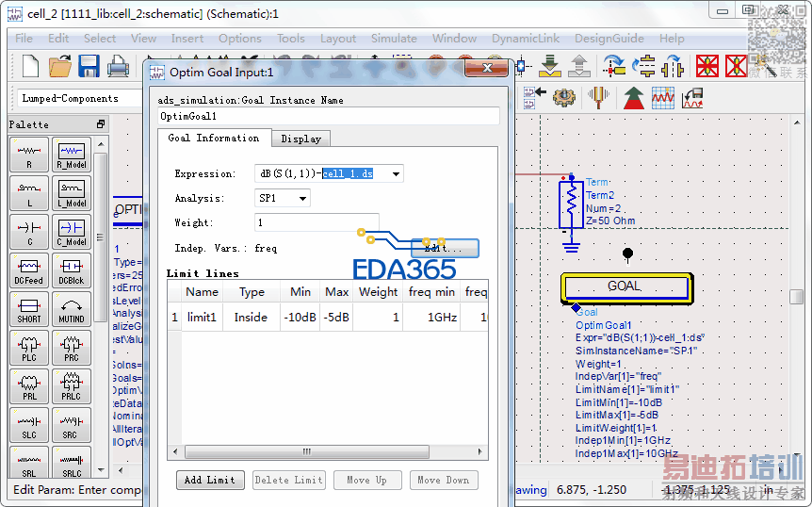The height and width of the screenshot is (507, 812).
Task: Click the limit lines horizontal scrollbar thumb
Action: click(306, 451)
